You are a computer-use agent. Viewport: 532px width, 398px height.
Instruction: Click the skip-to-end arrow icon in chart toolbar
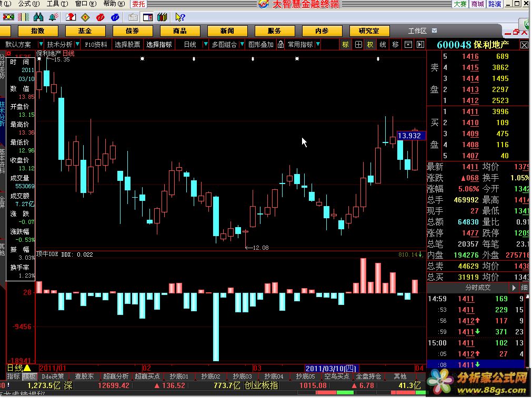pos(420,44)
